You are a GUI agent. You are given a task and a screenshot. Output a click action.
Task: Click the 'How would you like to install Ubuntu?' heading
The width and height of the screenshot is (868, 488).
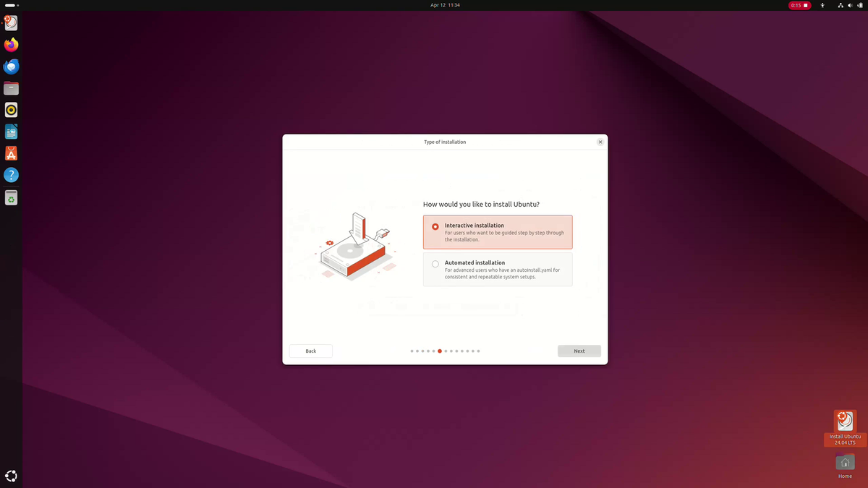[481, 205]
